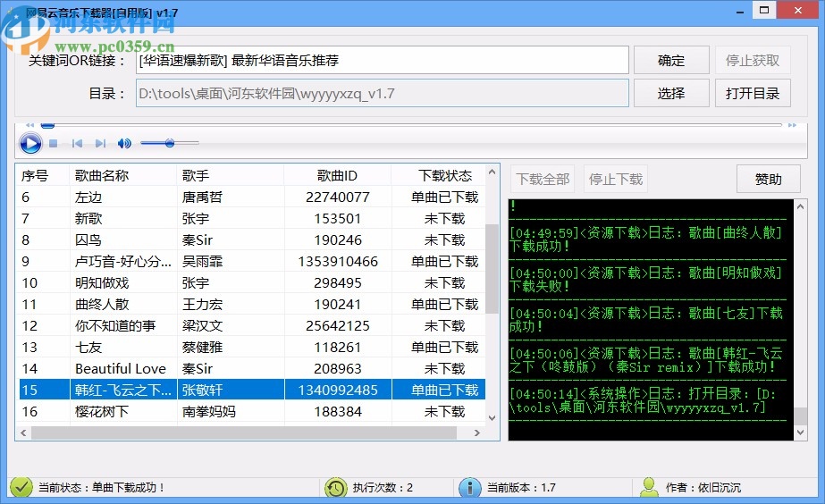The width and height of the screenshot is (825, 504).
Task: Start playback with the blue play button
Action: click(x=30, y=143)
